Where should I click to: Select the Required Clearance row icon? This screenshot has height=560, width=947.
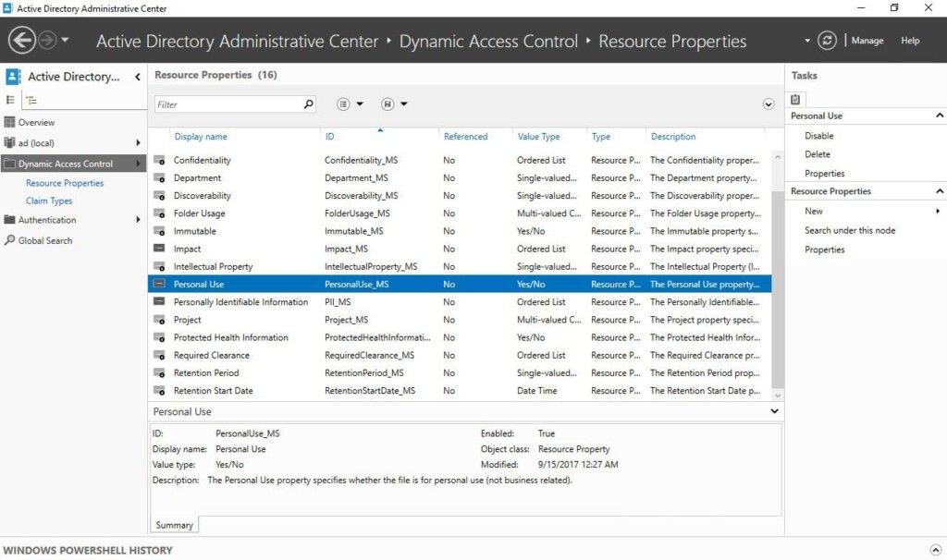[159, 356]
